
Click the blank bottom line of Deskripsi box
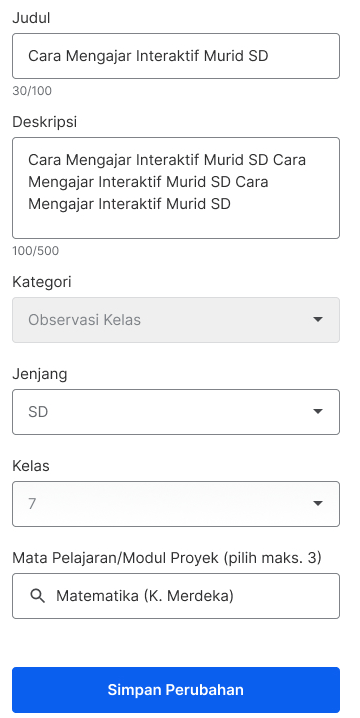pyautogui.click(x=176, y=225)
